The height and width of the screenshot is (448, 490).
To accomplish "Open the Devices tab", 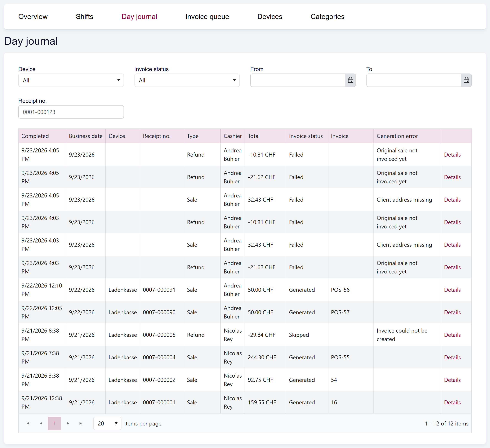I will click(269, 16).
